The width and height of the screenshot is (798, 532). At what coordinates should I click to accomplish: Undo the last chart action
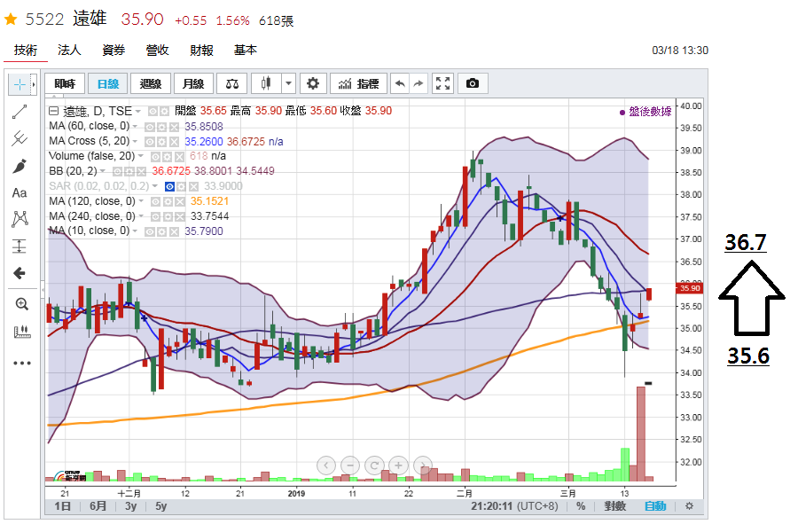(x=400, y=83)
